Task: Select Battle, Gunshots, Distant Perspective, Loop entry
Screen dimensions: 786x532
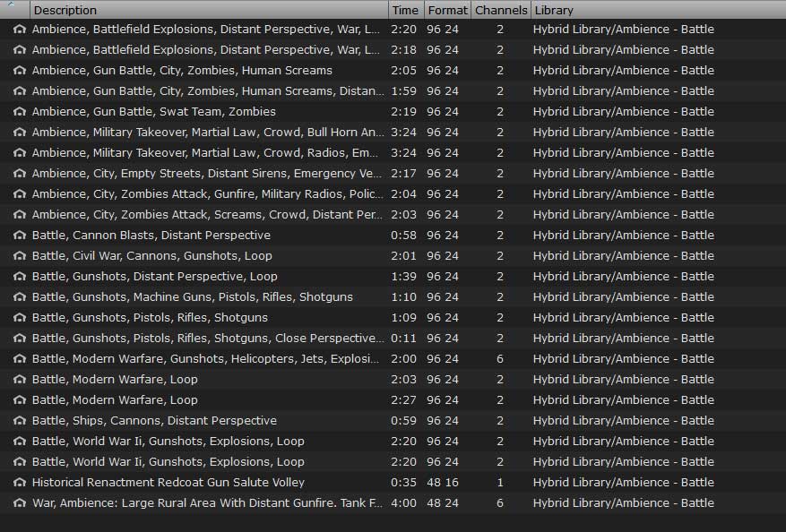Action: click(154, 277)
